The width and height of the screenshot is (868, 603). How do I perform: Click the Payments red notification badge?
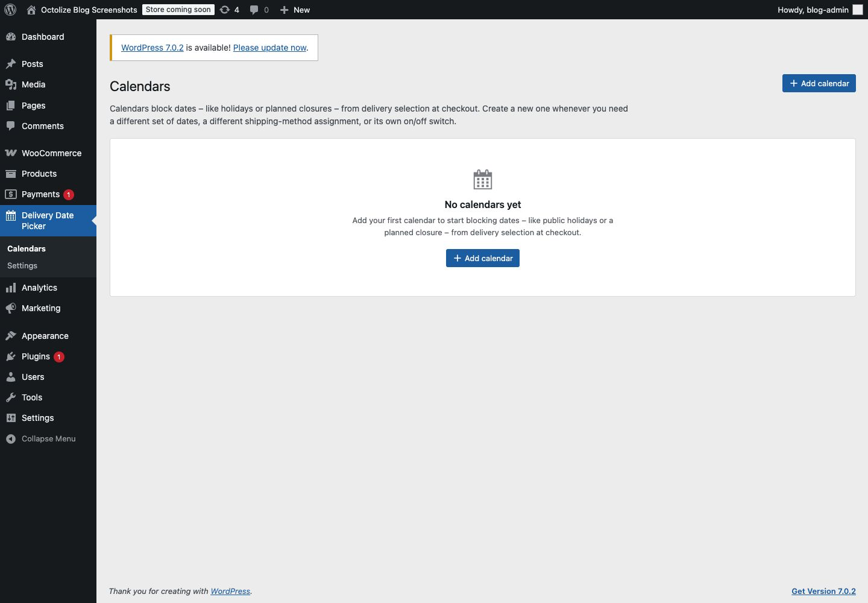[x=69, y=194]
